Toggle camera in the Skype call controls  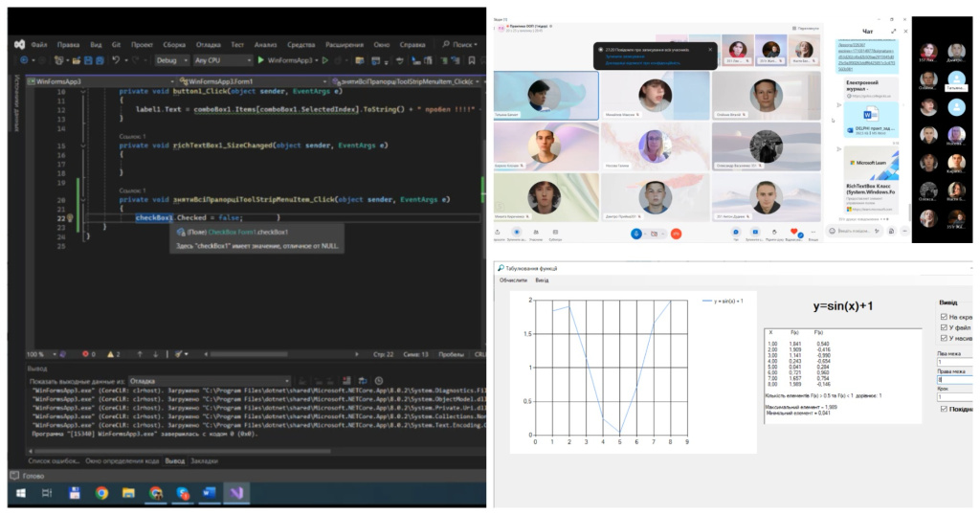tap(655, 234)
